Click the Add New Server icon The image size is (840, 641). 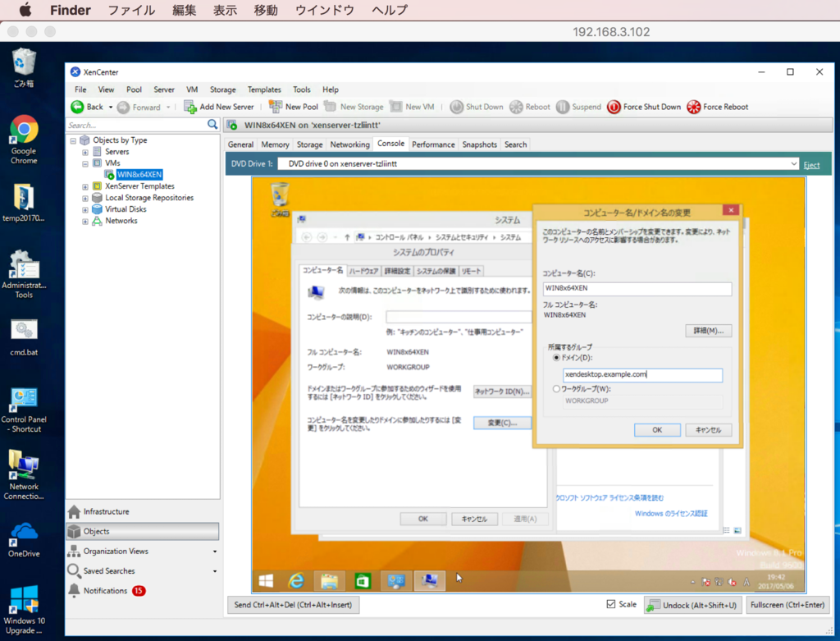[190, 107]
